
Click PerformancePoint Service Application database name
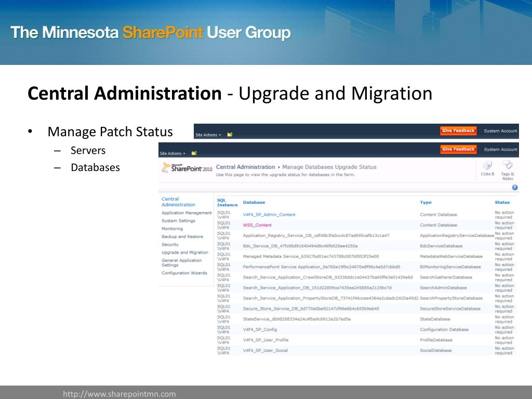(322, 267)
